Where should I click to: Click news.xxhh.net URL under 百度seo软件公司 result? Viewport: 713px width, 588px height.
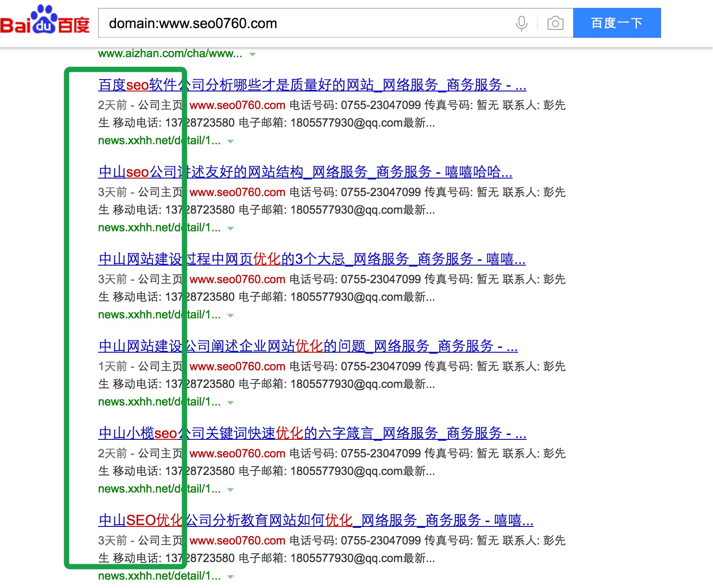coord(160,141)
